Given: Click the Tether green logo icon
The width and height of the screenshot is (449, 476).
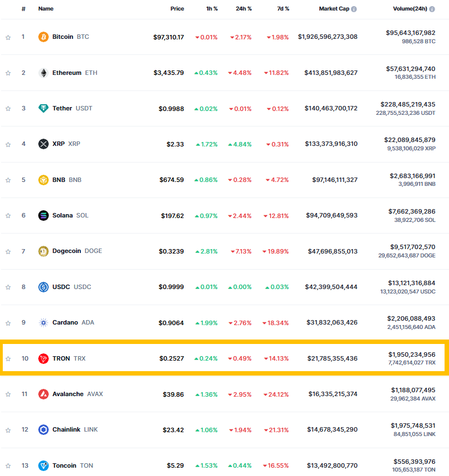Looking at the screenshot, I should pyautogui.click(x=43, y=108).
